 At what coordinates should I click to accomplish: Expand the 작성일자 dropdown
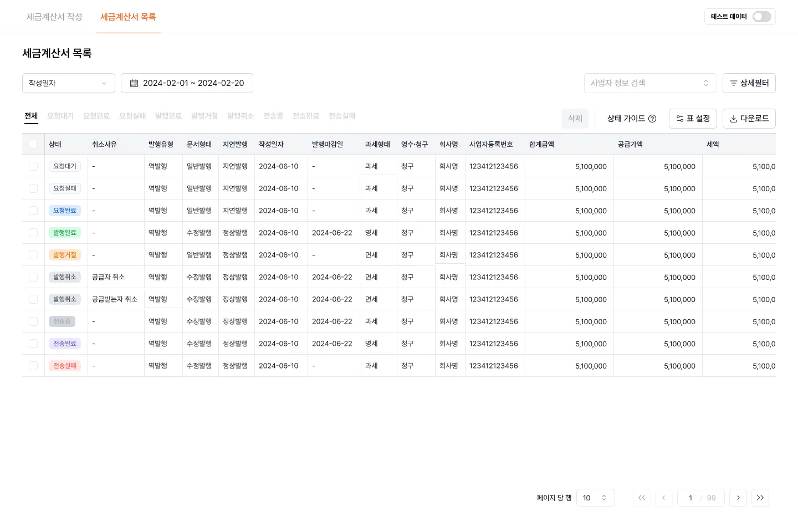click(x=68, y=83)
